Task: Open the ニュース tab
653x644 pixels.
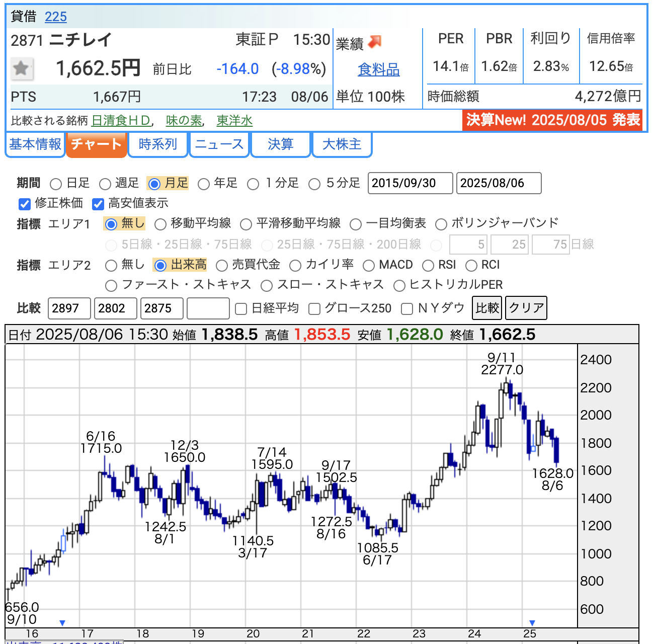Action: coord(219,144)
